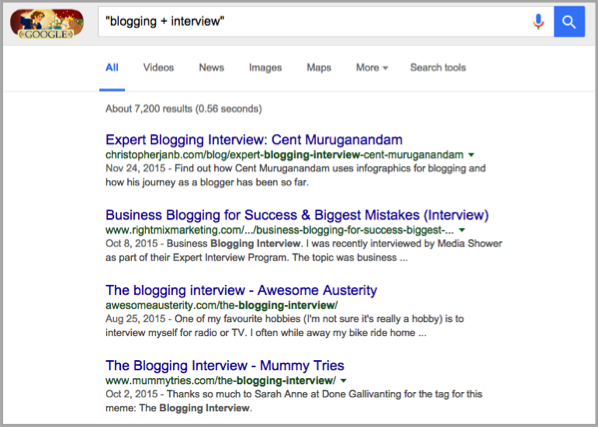Click the "Oct 8, 2015" snippet text

pyautogui.click(x=132, y=244)
